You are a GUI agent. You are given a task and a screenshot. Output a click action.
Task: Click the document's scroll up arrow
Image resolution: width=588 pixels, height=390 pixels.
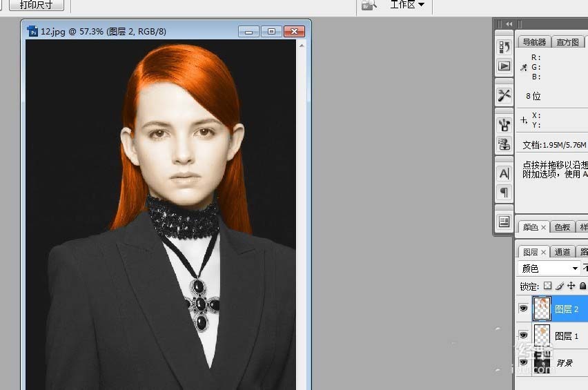(302, 46)
